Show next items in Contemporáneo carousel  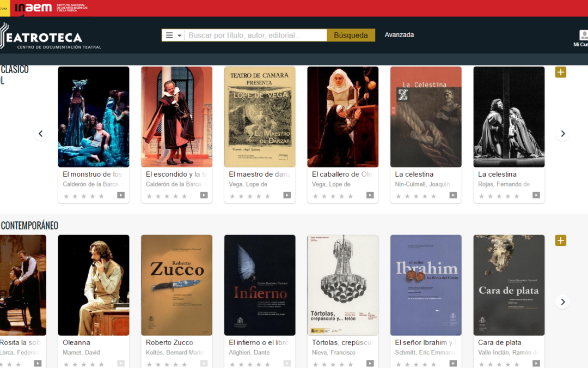562,302
